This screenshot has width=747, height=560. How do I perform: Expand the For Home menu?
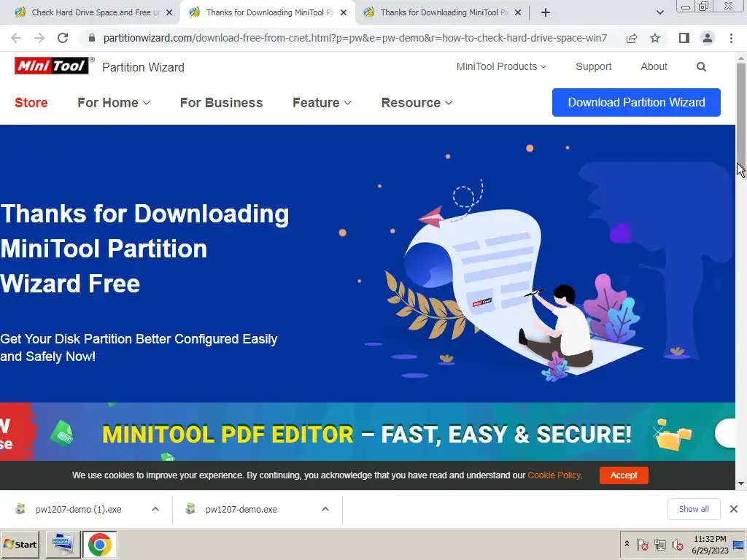(x=113, y=102)
